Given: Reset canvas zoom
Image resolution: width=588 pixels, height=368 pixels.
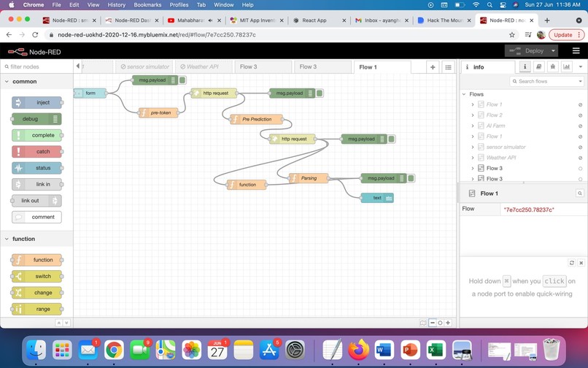Looking at the screenshot, I should click(440, 323).
